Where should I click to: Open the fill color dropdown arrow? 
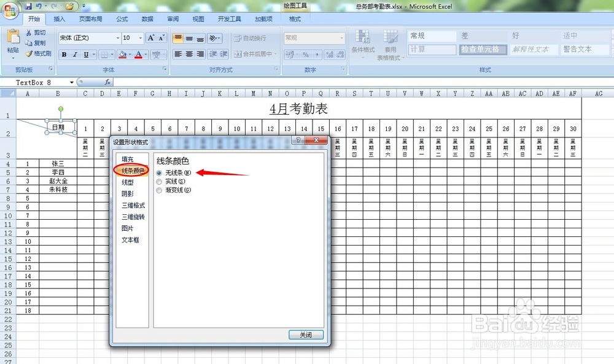coord(130,55)
